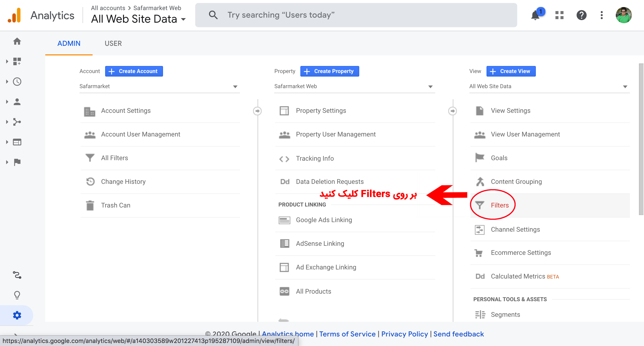This screenshot has height=346, width=644.
Task: Open Audience person icon in sidebar
Action: click(17, 102)
